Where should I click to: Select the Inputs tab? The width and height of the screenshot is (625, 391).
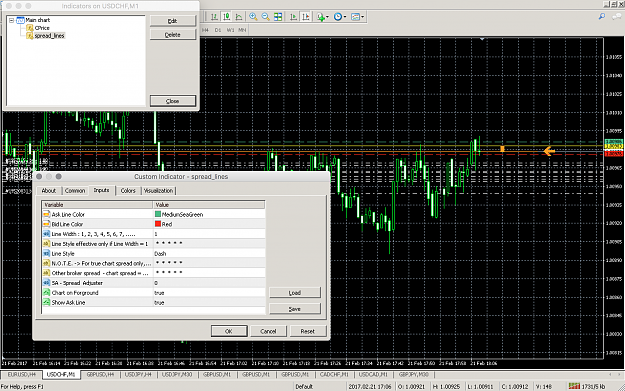[x=101, y=190]
